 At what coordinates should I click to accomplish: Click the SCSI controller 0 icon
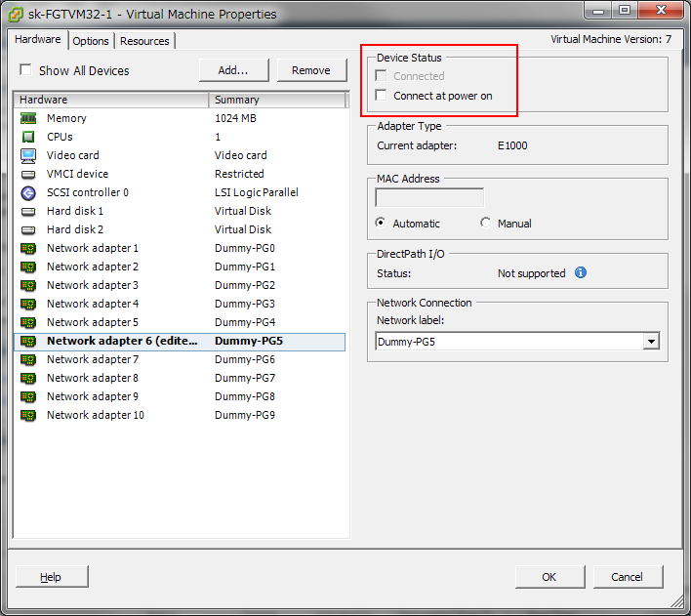28,192
